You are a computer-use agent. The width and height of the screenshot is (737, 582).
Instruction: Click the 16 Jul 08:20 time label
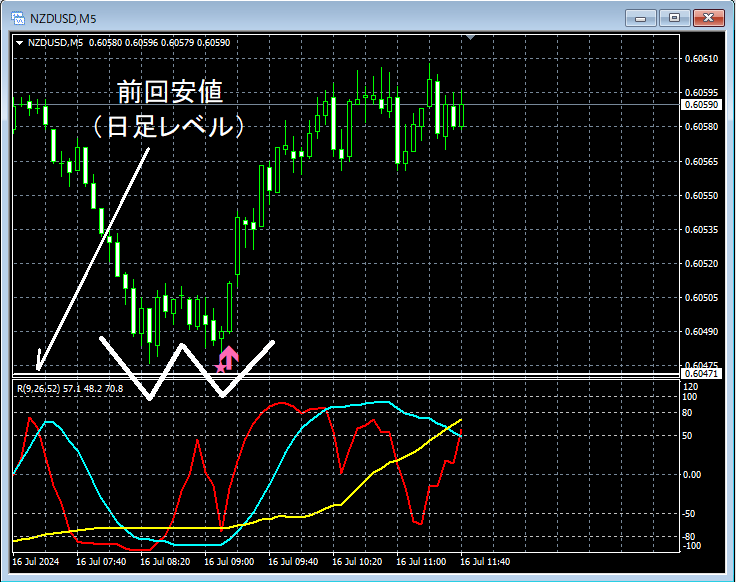[165, 561]
